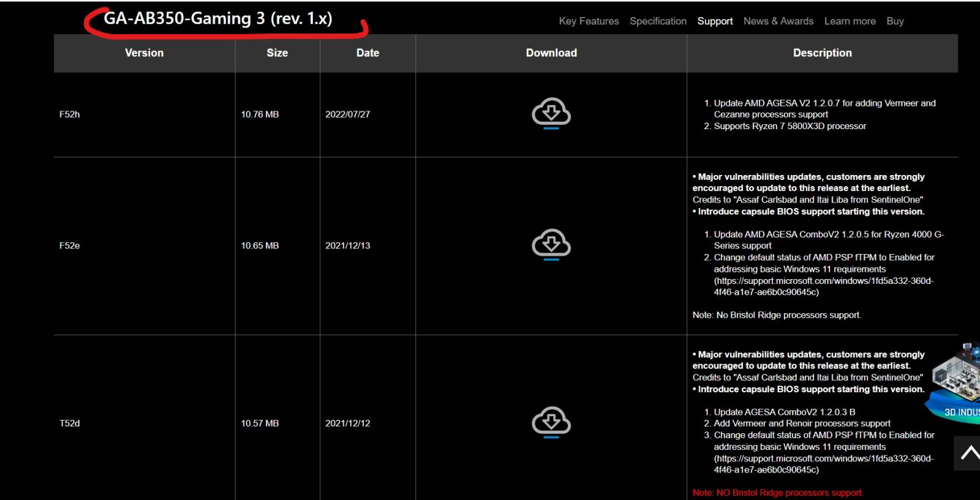
Task: Go to News & Awards tab
Action: 778,21
